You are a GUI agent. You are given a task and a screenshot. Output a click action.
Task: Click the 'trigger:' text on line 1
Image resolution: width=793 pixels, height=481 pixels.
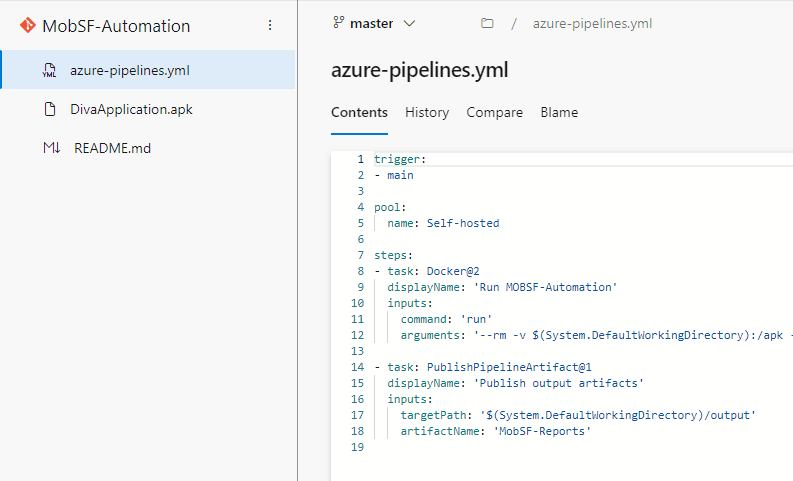pyautogui.click(x=400, y=159)
